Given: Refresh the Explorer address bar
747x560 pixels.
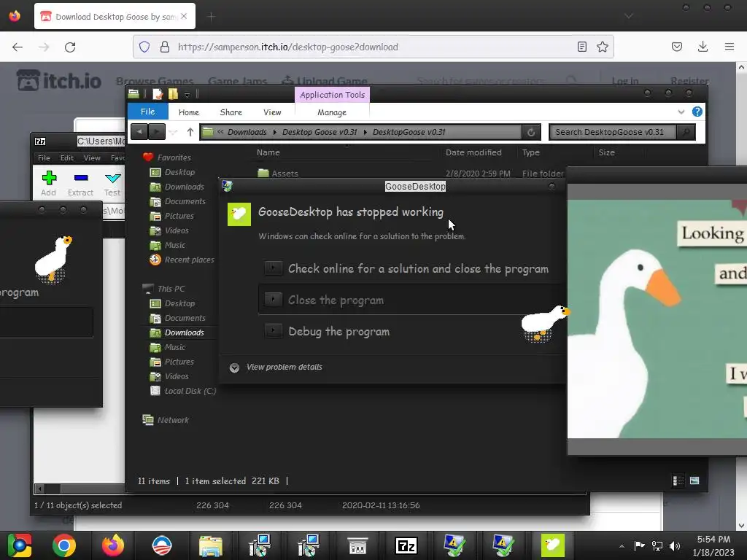Looking at the screenshot, I should 531,132.
